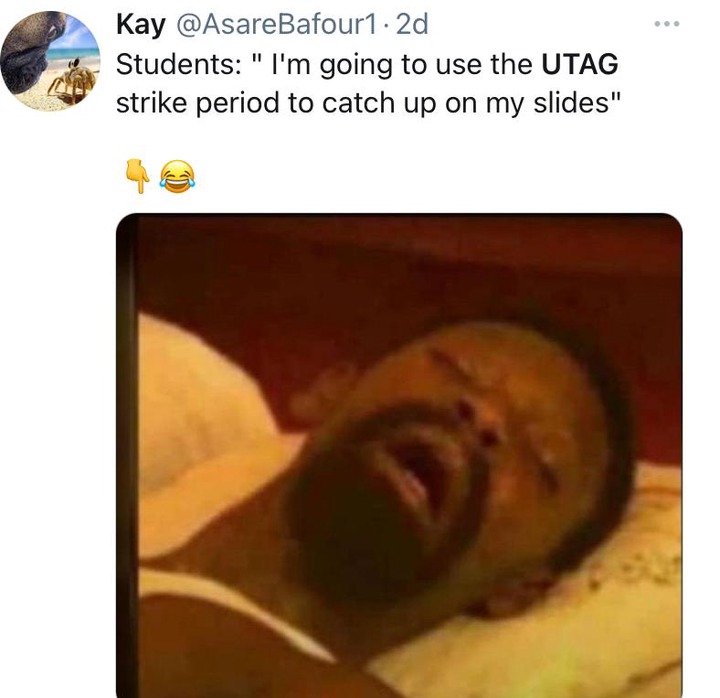Click the phrase strike period
This screenshot has width=720, height=698.
coord(198,103)
